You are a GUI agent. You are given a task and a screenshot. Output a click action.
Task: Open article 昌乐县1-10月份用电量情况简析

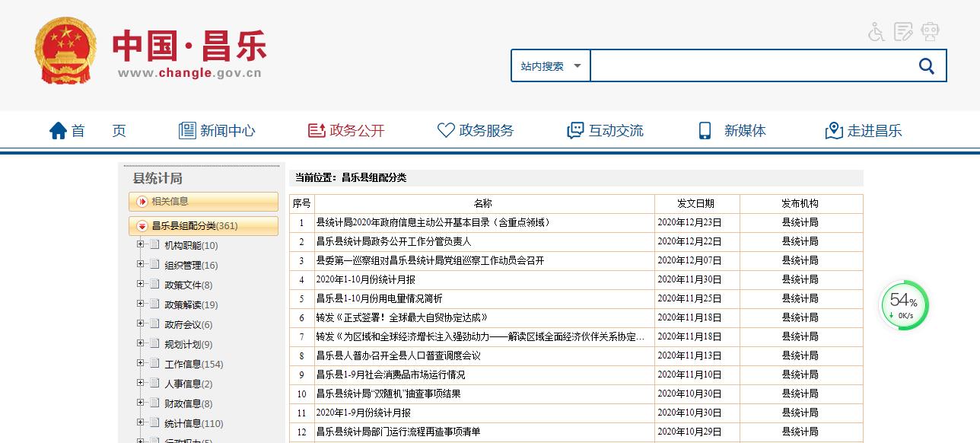[379, 298]
